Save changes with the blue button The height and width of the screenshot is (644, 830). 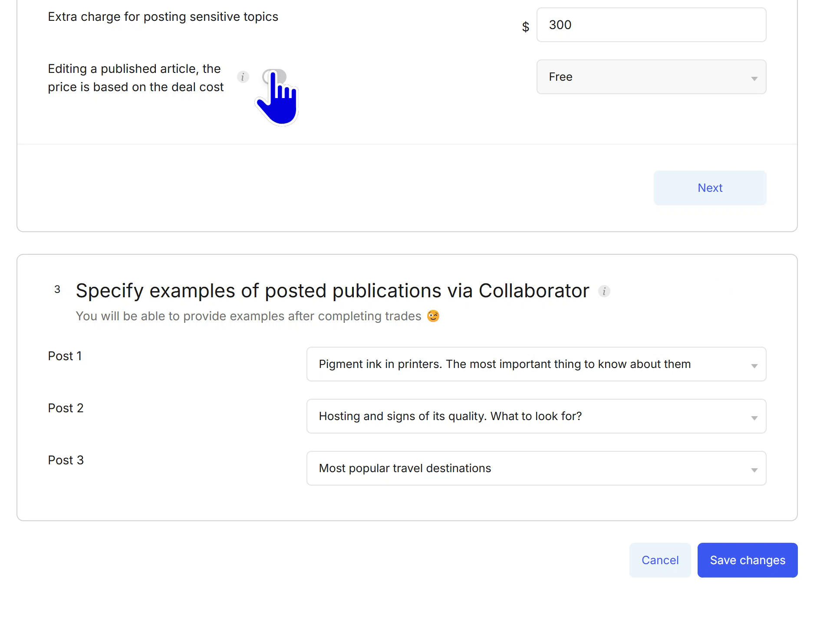tap(747, 560)
